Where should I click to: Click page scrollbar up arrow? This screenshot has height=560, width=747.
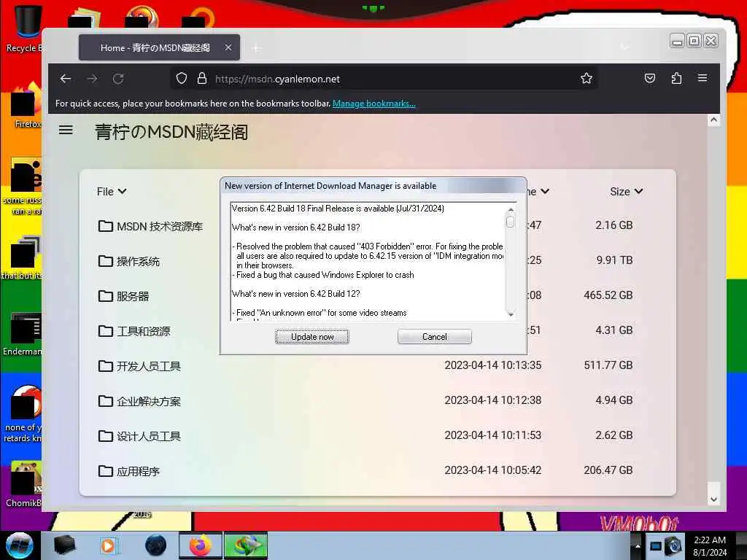pyautogui.click(x=713, y=120)
